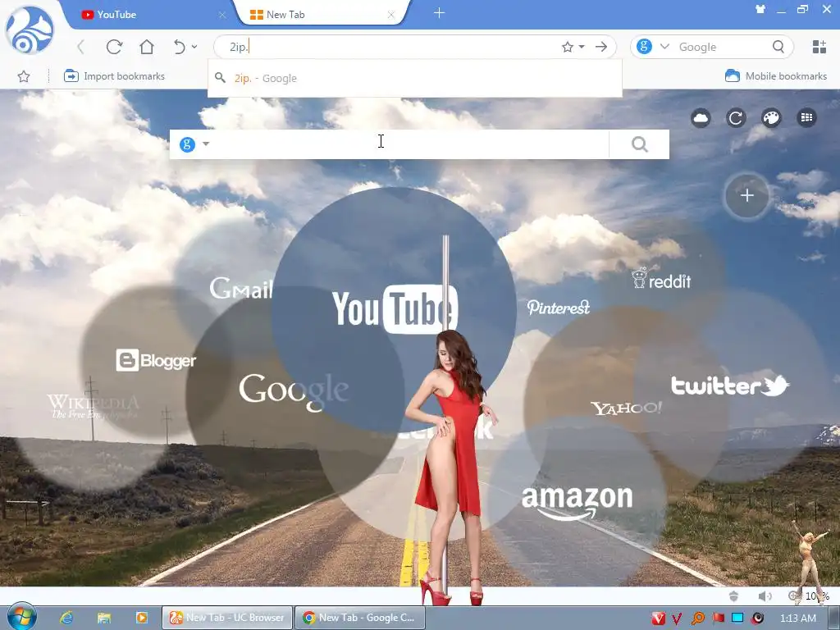The height and width of the screenshot is (630, 840).
Task: Select the "2ip. - Google" suggestion
Action: tap(414, 78)
